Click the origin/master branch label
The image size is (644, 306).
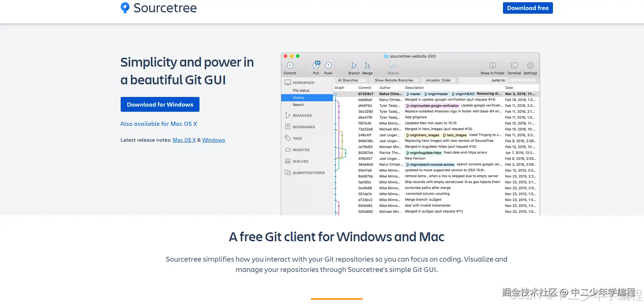[x=436, y=94]
